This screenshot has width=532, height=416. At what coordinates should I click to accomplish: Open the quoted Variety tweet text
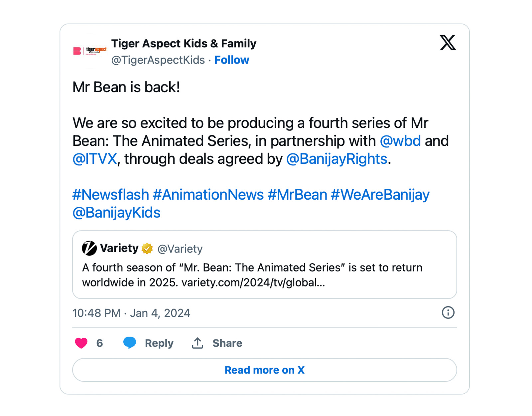coord(252,275)
